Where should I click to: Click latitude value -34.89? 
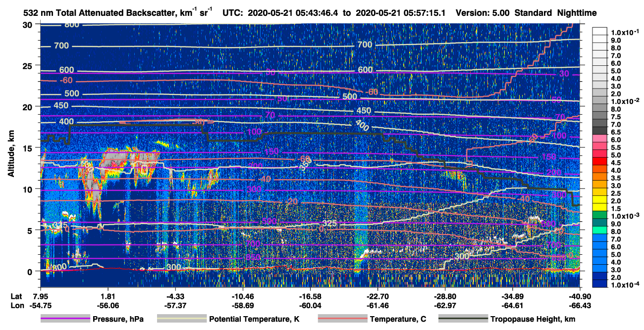tap(512, 296)
